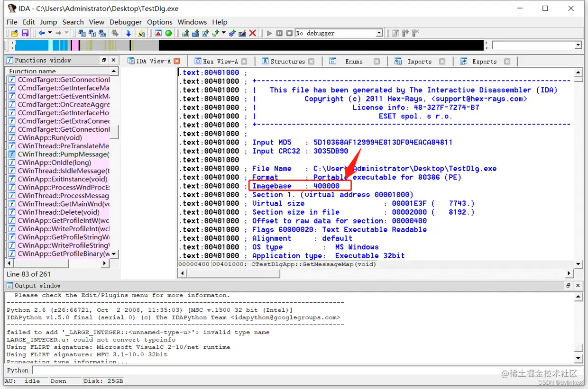Close the Hex View-A tab
This screenshot has height=389, width=588.
pyautogui.click(x=244, y=61)
